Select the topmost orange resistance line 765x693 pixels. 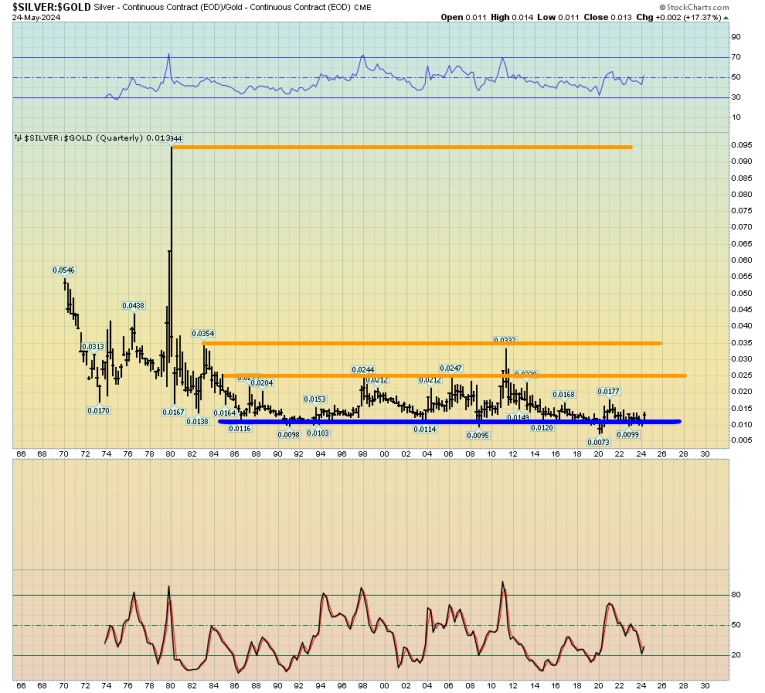pos(400,147)
